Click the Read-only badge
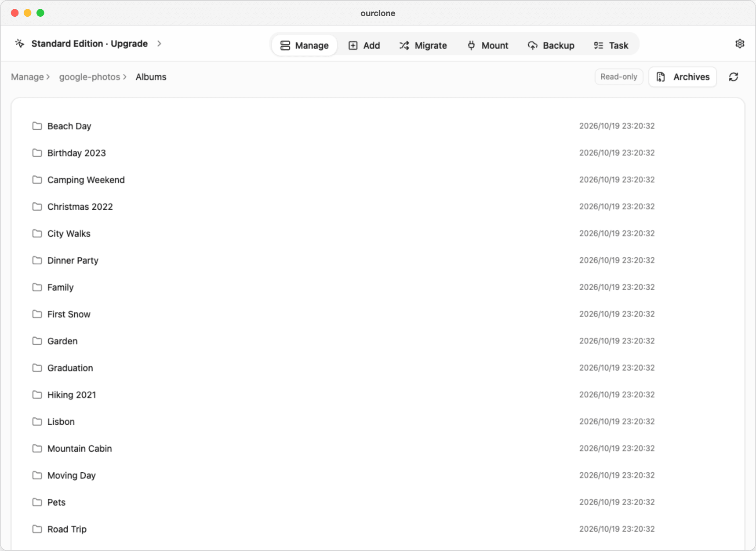This screenshot has height=551, width=756. tap(618, 77)
